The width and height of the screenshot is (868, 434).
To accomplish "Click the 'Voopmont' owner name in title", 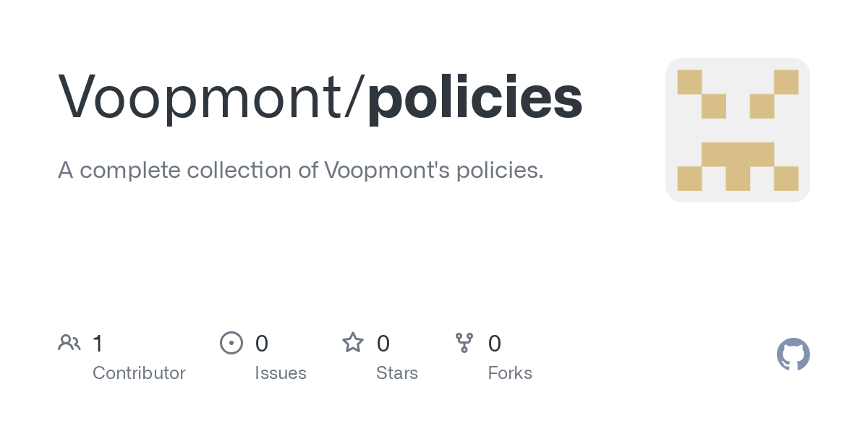I will pos(203,98).
